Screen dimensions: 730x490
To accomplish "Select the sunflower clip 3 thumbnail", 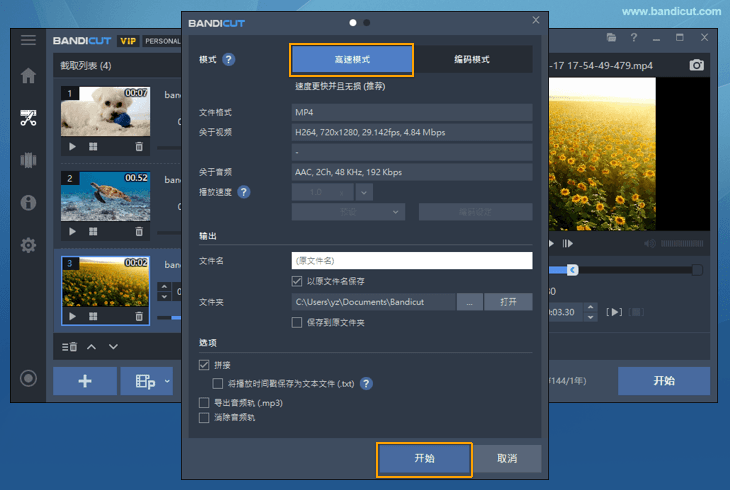I will tap(106, 282).
